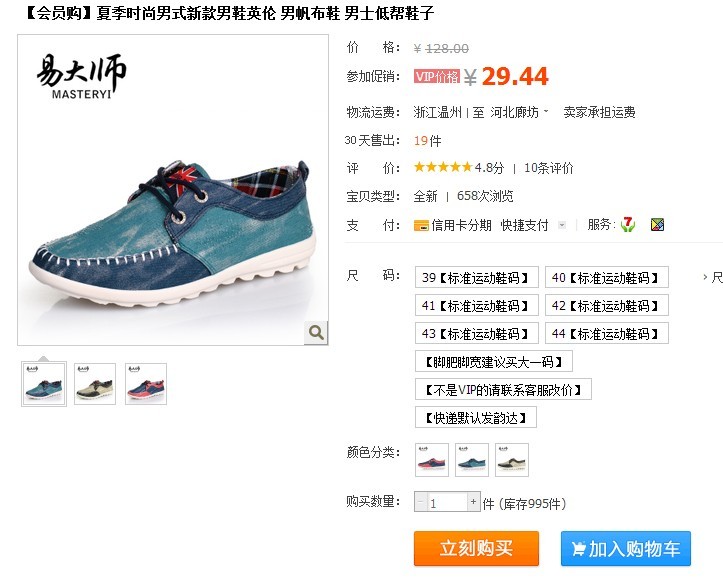723x579 pixels.
Task: Increase quantity with the plus stepper
Action: point(473,502)
